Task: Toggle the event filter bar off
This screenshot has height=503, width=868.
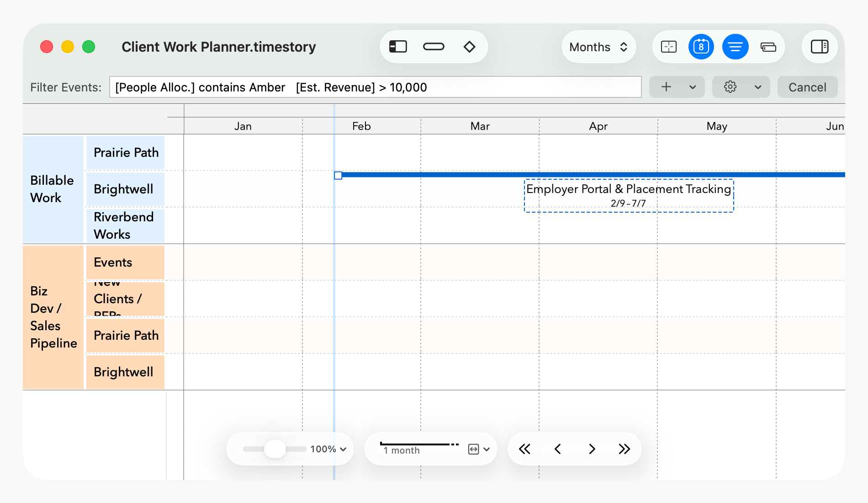Action: click(735, 46)
